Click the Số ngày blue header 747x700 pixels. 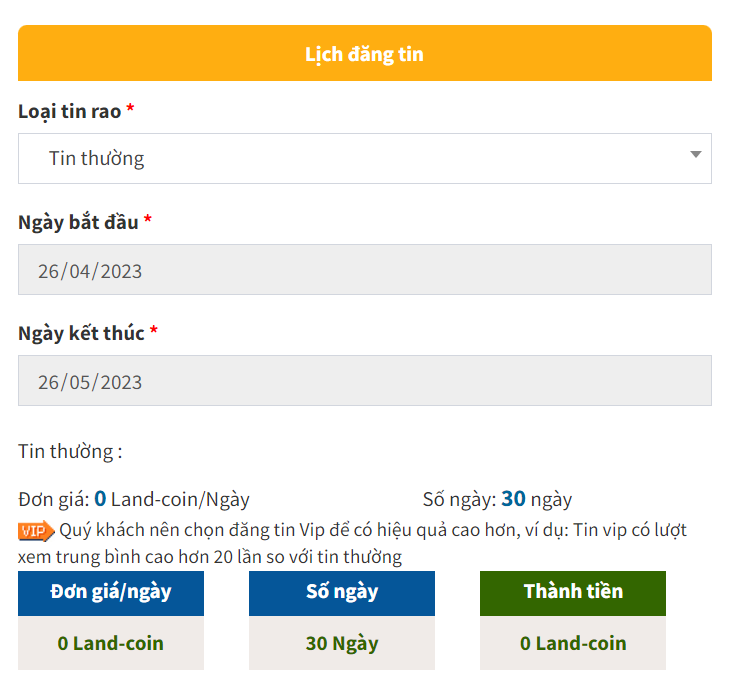pyautogui.click(x=342, y=593)
